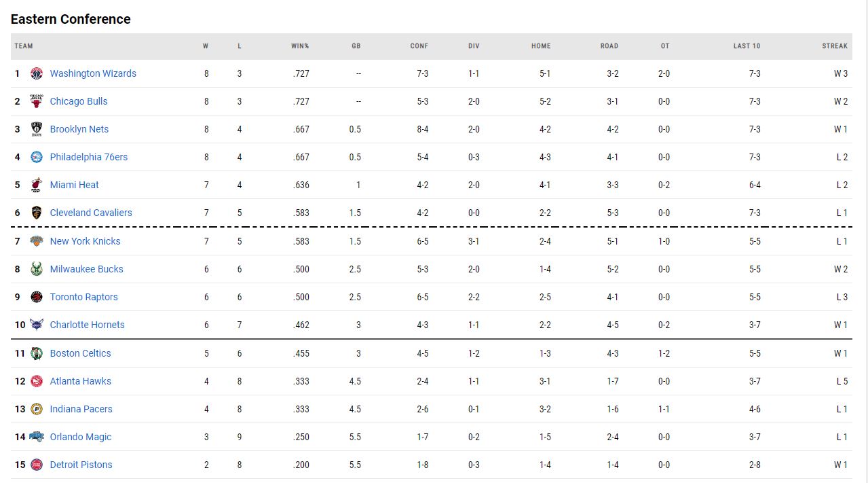868x483 pixels.
Task: Click the Boston Celtics logo icon
Action: [37, 353]
